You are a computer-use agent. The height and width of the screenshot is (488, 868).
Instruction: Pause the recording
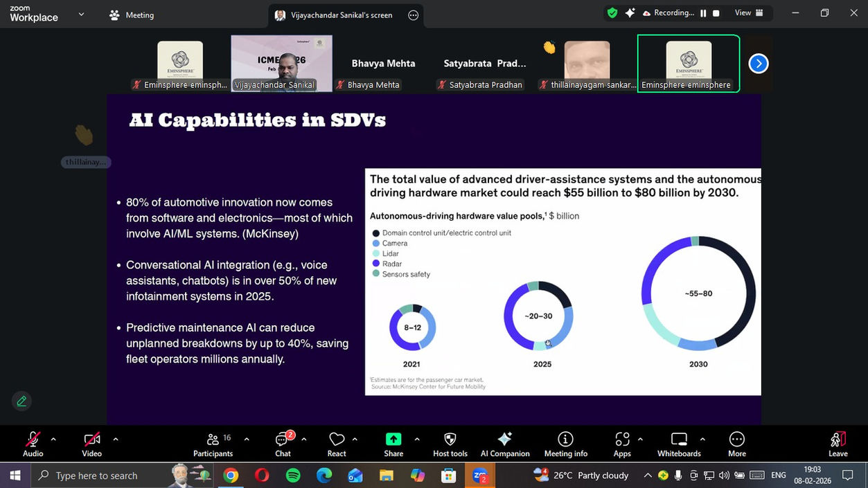703,13
